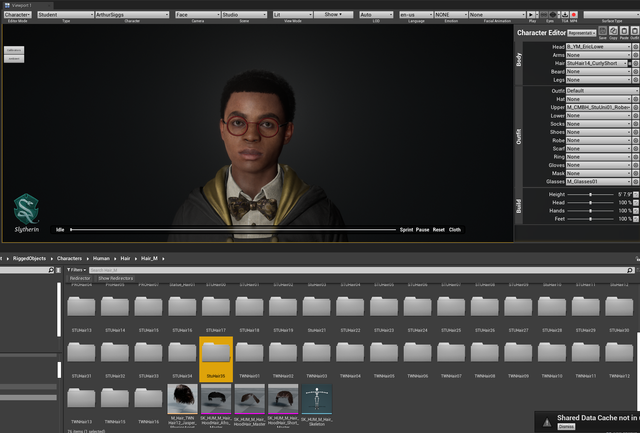
Task: Click the gear icon next to Hat
Action: pyautogui.click(x=636, y=99)
